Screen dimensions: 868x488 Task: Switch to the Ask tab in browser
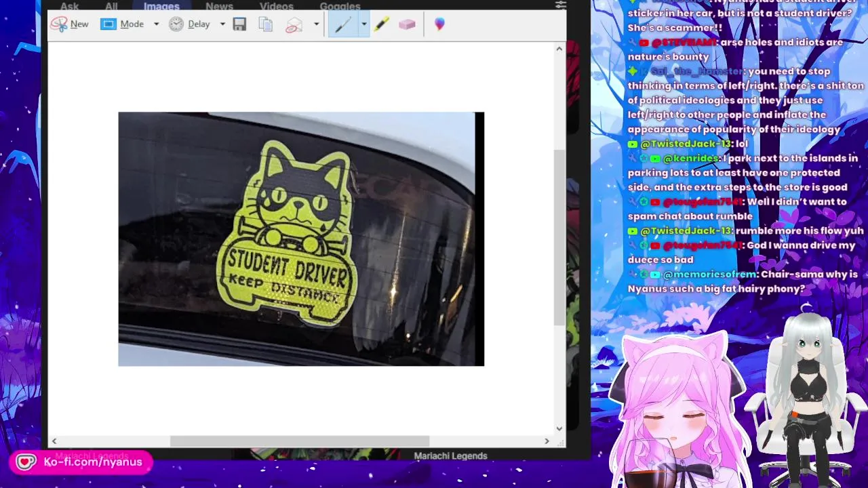(x=70, y=6)
